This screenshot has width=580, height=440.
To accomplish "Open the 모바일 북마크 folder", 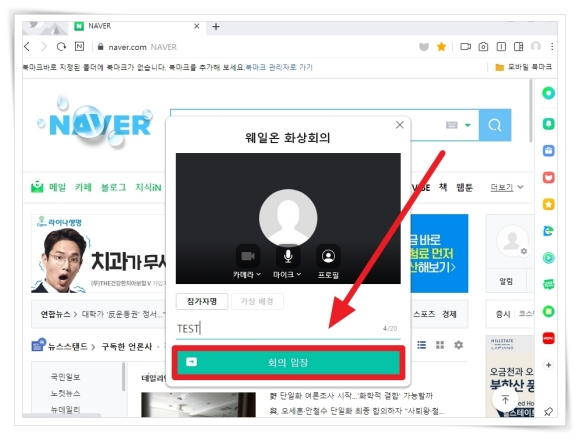I will pyautogui.click(x=524, y=67).
